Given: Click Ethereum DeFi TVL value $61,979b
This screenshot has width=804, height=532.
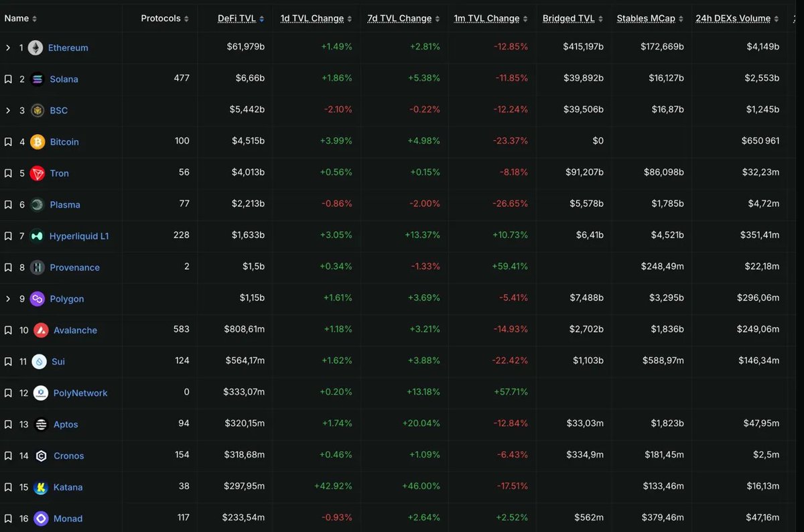Looking at the screenshot, I should 246,48.
